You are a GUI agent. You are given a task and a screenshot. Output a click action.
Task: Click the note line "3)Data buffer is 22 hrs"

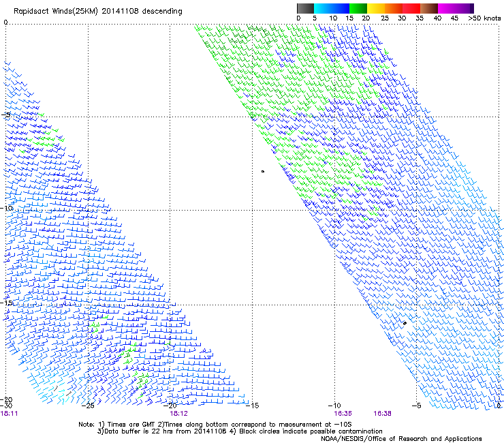[x=240, y=431]
